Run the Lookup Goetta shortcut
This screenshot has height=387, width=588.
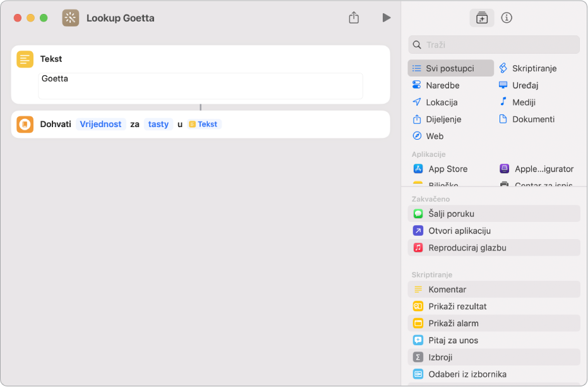(x=387, y=18)
